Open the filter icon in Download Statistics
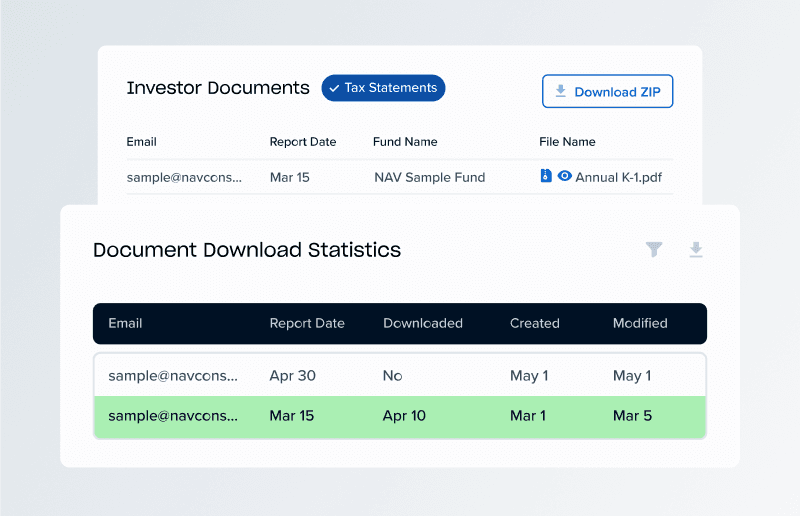This screenshot has height=516, width=800. point(654,249)
